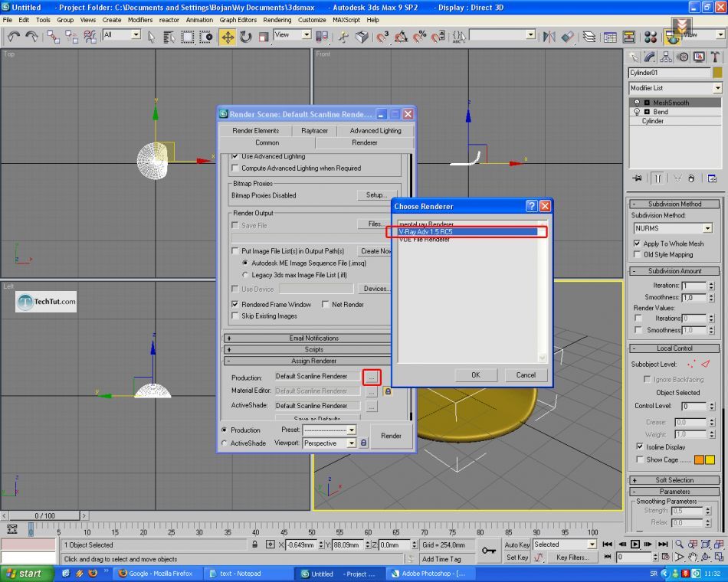Click the Undo arrow in main toolbar
This screenshot has width=728, height=582.
click(14, 37)
